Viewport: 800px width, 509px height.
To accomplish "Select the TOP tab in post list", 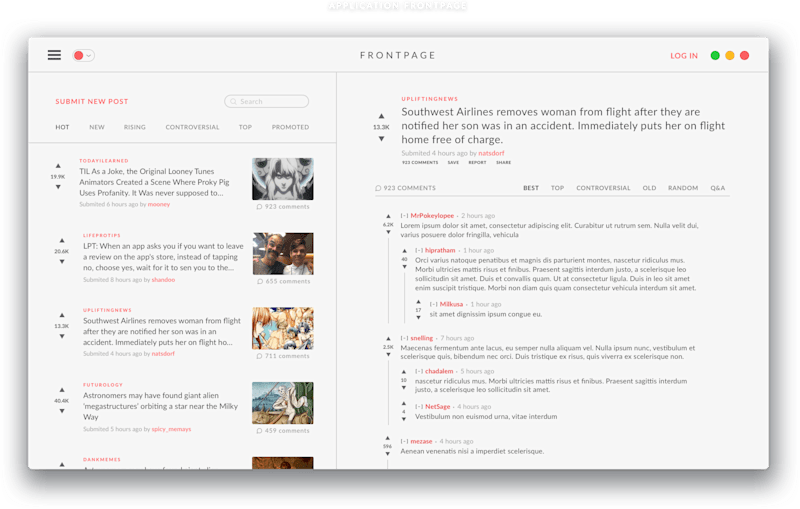I will pos(245,127).
